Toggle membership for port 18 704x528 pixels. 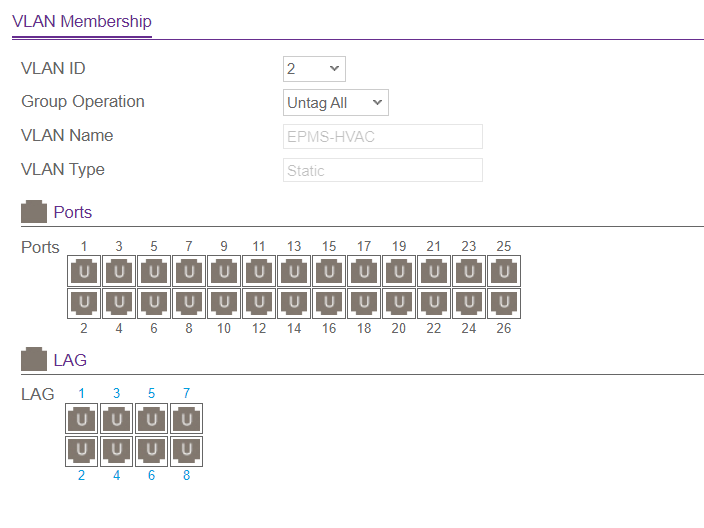pyautogui.click(x=364, y=303)
